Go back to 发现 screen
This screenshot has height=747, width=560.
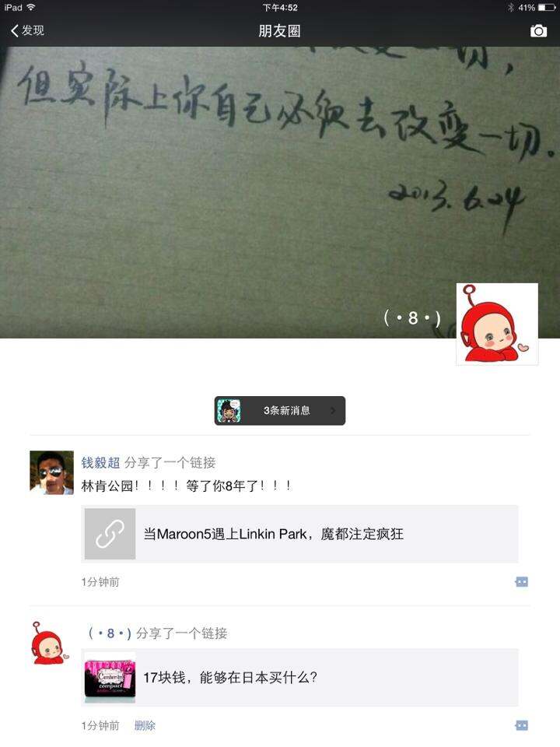[27, 30]
